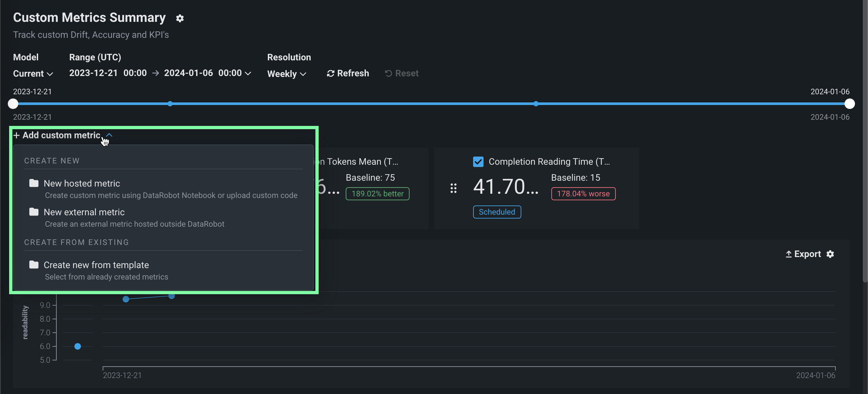Click the Scheduled badge on Reading Time card
Viewport: 868px width, 394px height.
(x=497, y=212)
